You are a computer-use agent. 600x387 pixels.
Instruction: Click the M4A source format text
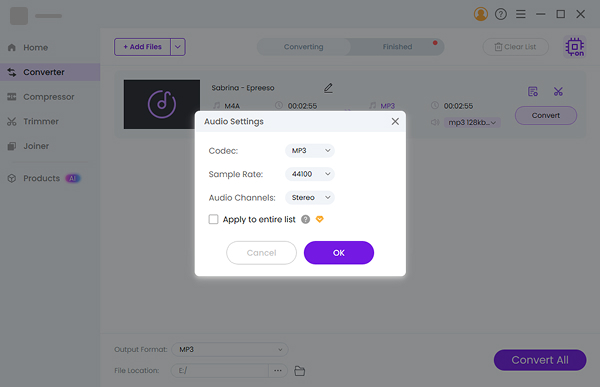(x=232, y=106)
